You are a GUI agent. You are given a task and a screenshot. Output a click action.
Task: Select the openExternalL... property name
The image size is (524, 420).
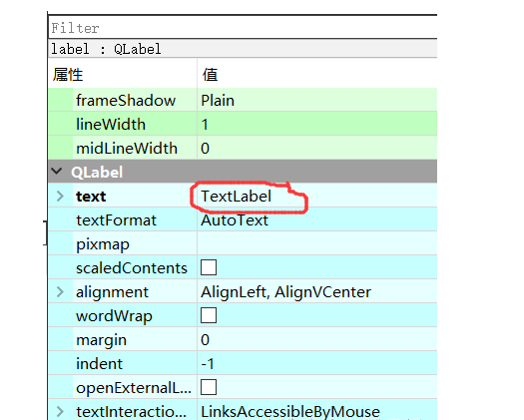(x=134, y=388)
